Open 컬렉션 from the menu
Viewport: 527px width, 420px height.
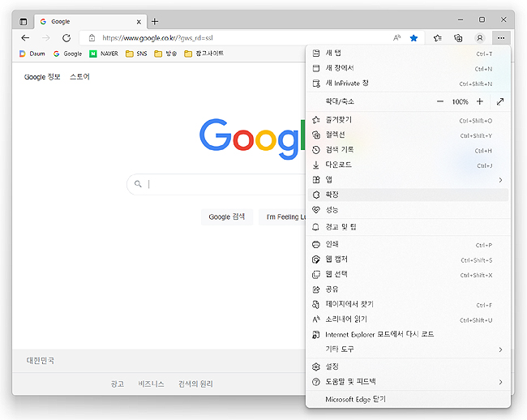coord(408,135)
